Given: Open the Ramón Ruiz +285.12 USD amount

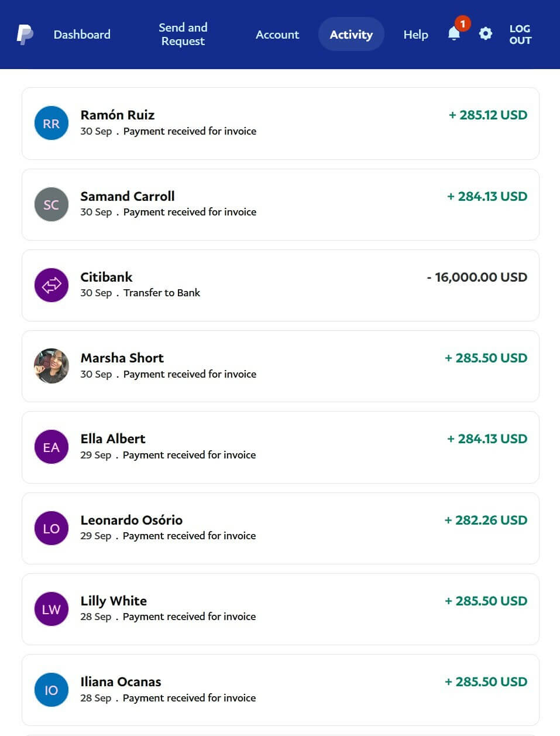Looking at the screenshot, I should pyautogui.click(x=488, y=115).
